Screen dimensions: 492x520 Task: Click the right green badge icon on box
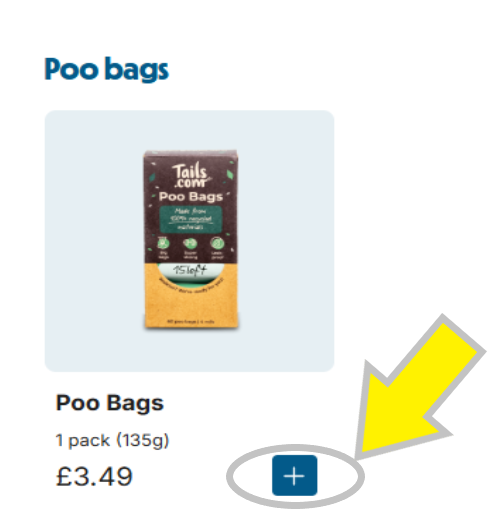[217, 243]
